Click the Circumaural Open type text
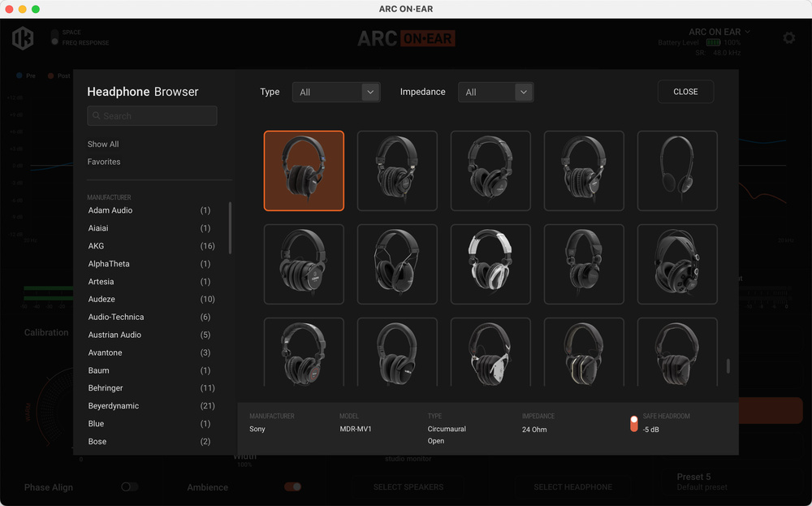 (x=447, y=435)
